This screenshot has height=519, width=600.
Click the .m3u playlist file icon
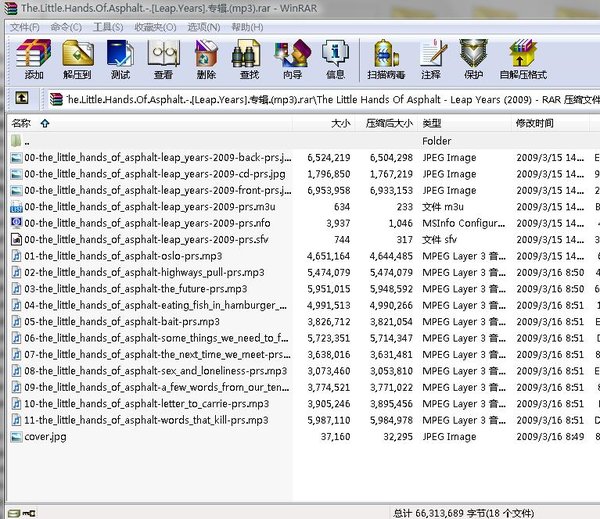pyautogui.click(x=16, y=207)
